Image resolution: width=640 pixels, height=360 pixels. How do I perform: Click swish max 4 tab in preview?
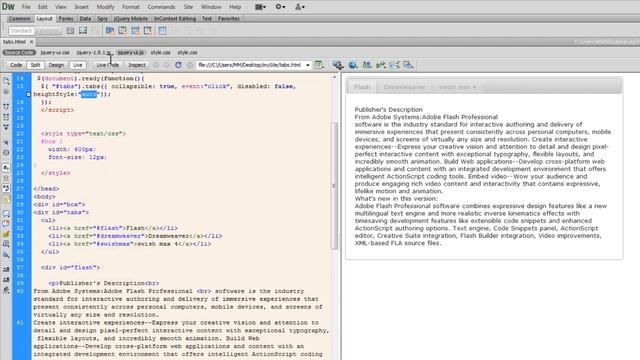[x=458, y=87]
